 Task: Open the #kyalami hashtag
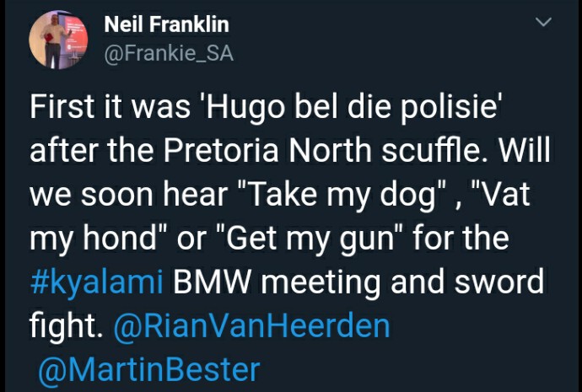(96, 282)
